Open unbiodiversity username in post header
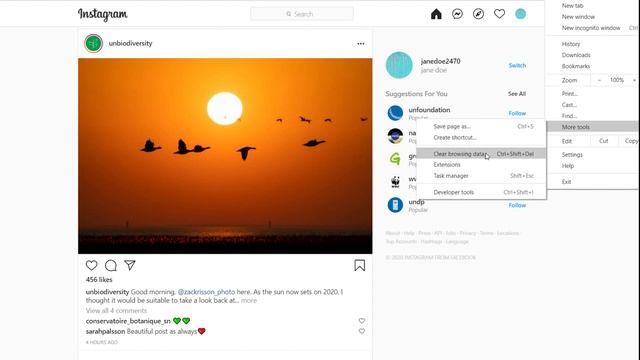 pos(130,43)
